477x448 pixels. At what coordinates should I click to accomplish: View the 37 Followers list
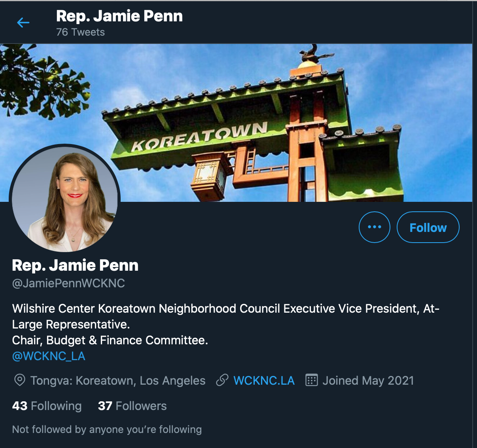click(x=132, y=406)
